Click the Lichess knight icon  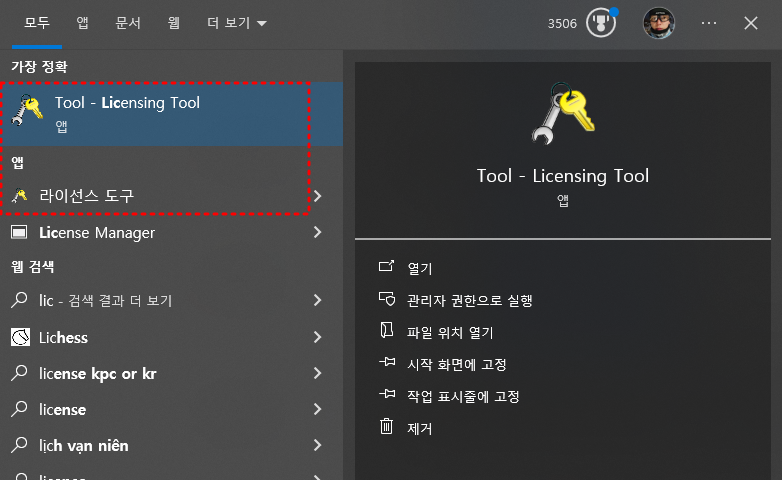(x=20, y=337)
